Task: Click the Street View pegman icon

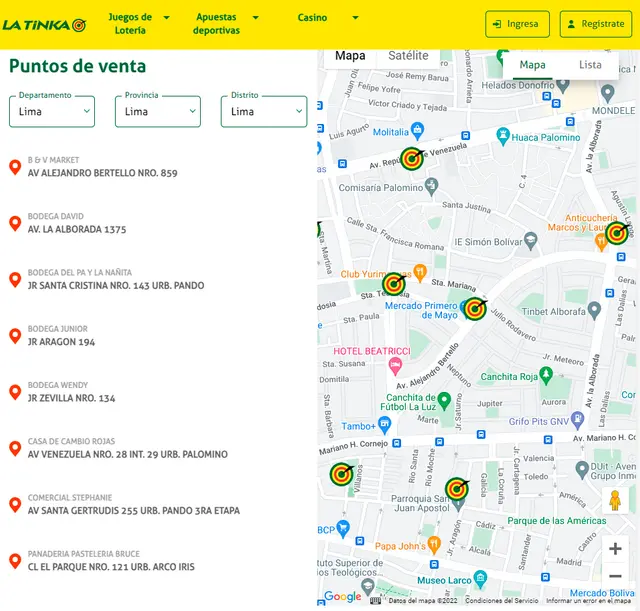Action: (615, 501)
